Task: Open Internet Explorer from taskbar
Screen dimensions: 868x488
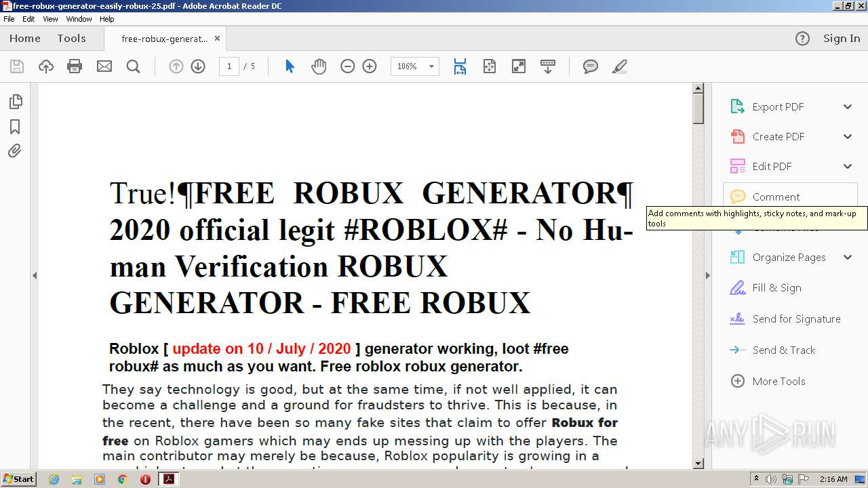Action: (x=54, y=479)
